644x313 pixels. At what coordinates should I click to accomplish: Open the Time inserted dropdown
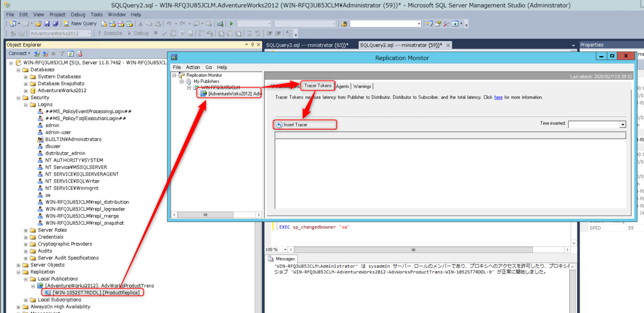(x=623, y=124)
